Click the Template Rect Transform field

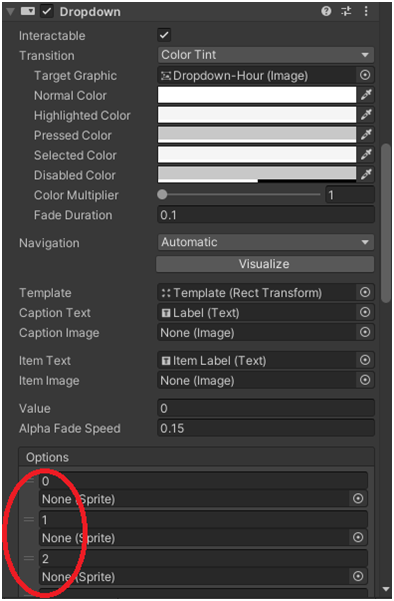(257, 293)
